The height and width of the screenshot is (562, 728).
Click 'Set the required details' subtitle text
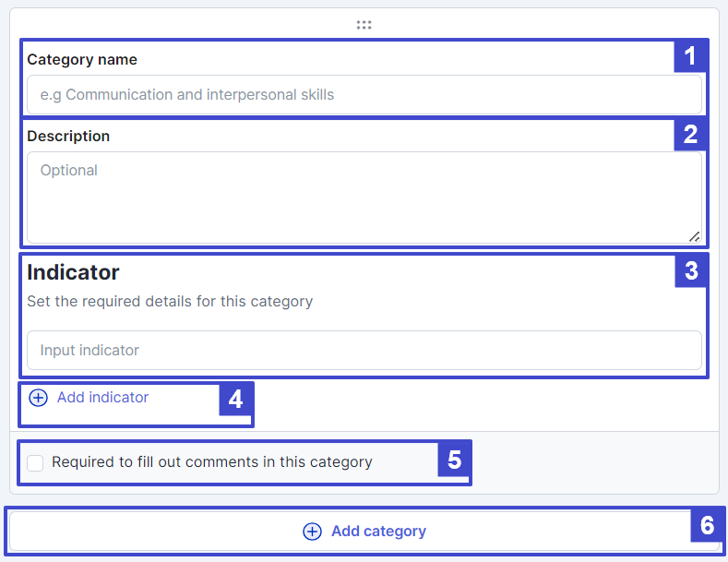coord(170,302)
